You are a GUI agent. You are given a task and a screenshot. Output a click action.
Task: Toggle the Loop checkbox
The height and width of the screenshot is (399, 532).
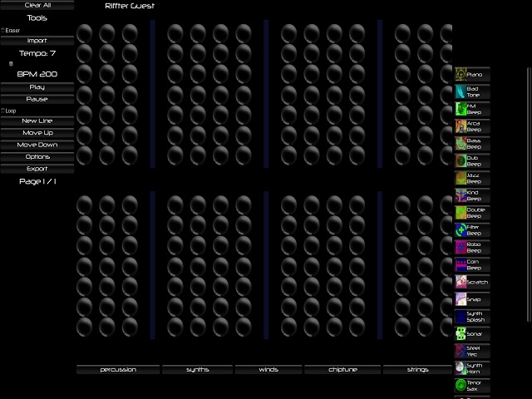point(2,111)
